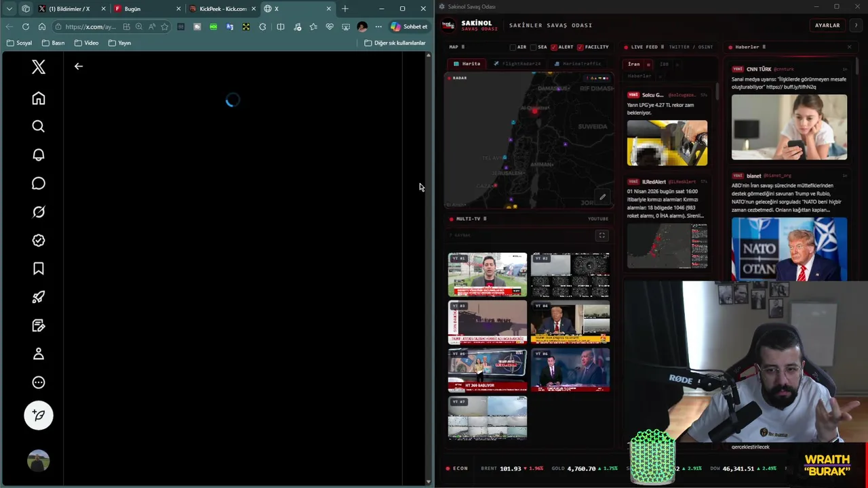868x488 pixels.
Task: Click Edge profile picture icon
Action: coord(362,26)
